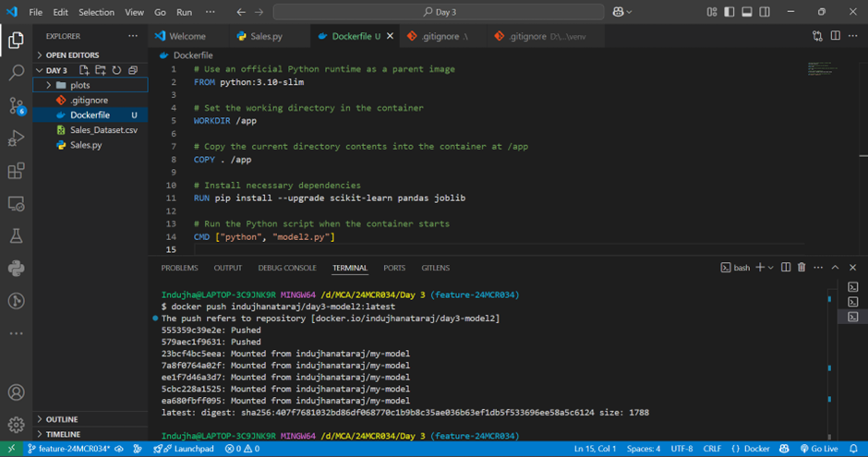Click the editor minimap preview
Viewport: 868px width, 457px height.
coord(823,68)
